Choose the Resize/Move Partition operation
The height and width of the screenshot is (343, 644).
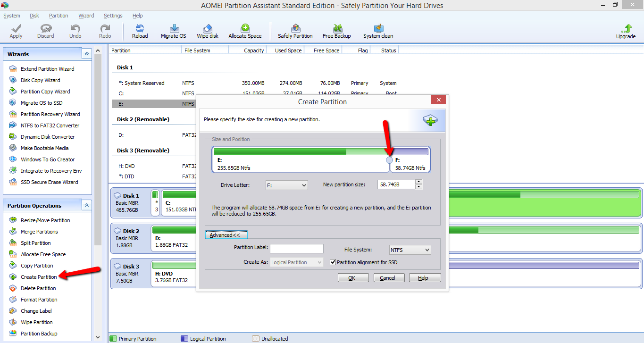click(x=45, y=220)
